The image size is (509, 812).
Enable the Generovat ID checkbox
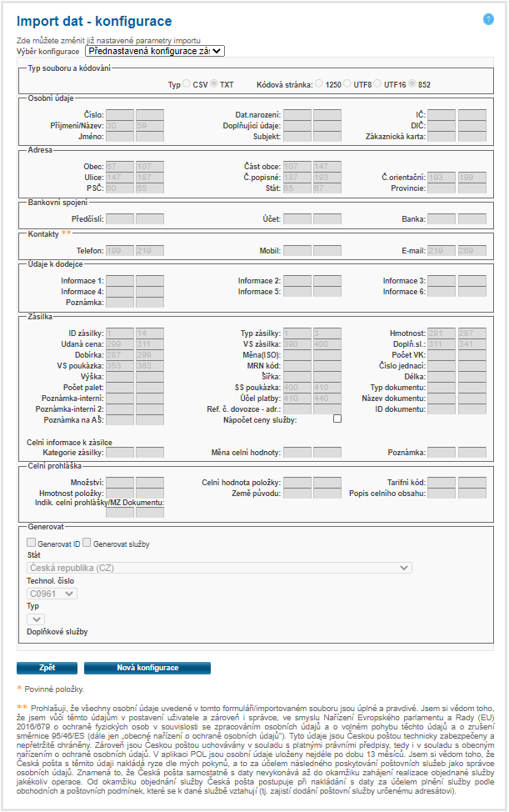pos(32,543)
